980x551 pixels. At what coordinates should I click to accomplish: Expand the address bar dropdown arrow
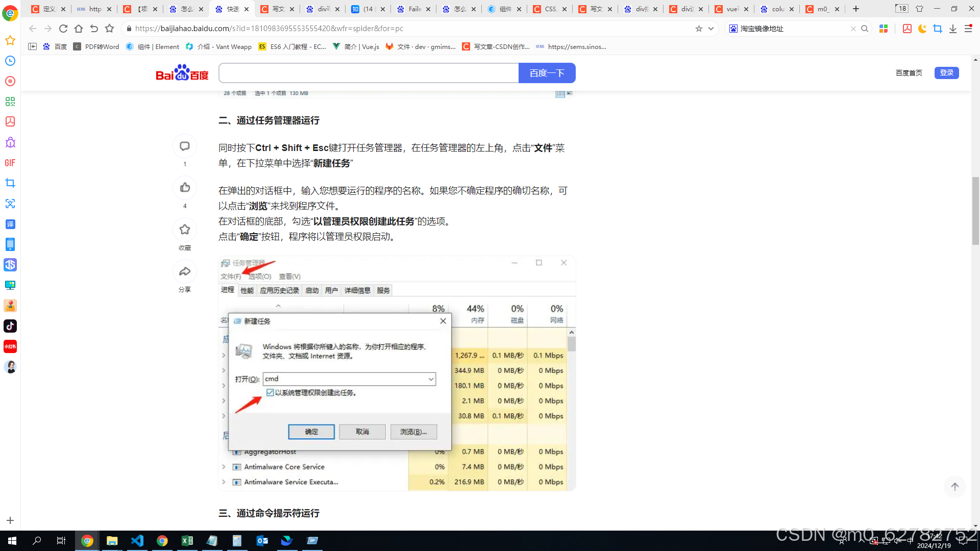click(711, 29)
